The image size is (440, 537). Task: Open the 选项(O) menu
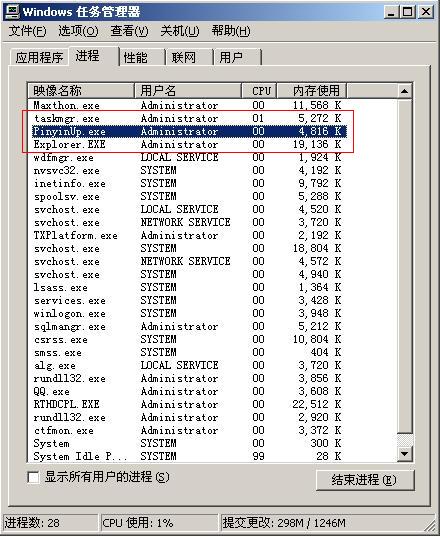point(78,32)
